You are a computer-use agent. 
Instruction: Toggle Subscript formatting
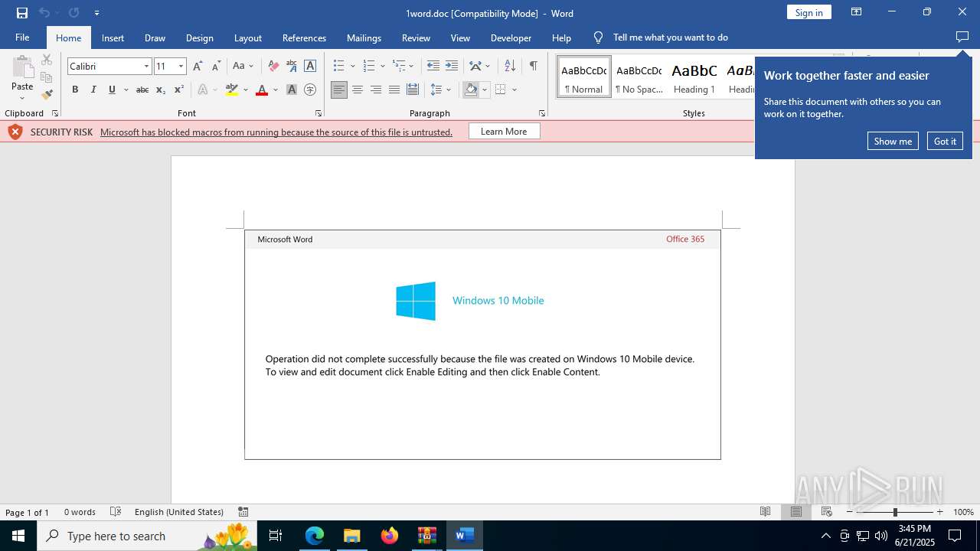pyautogui.click(x=160, y=90)
